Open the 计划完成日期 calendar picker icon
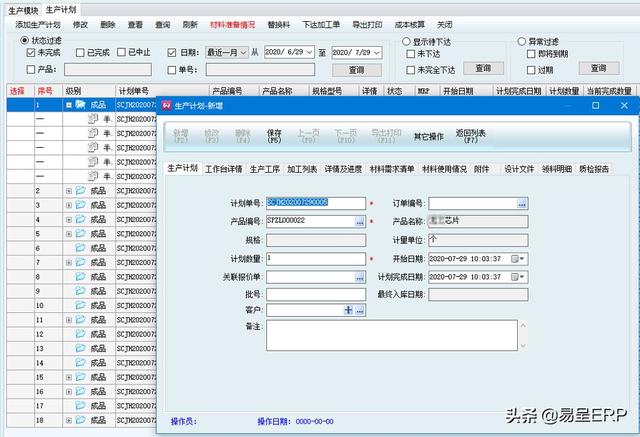 pos(516,276)
